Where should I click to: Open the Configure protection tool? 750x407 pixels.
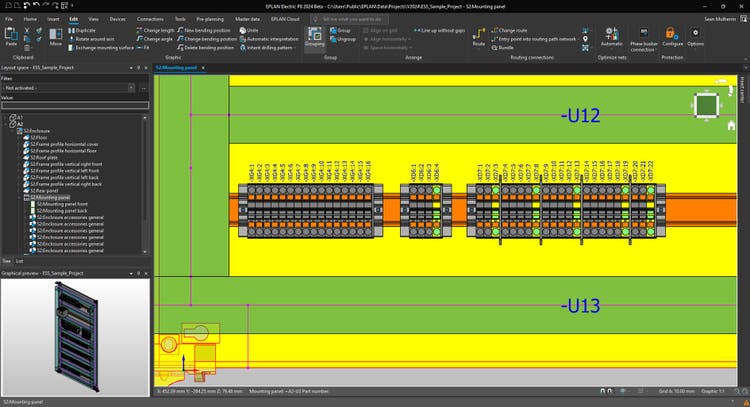click(x=672, y=36)
